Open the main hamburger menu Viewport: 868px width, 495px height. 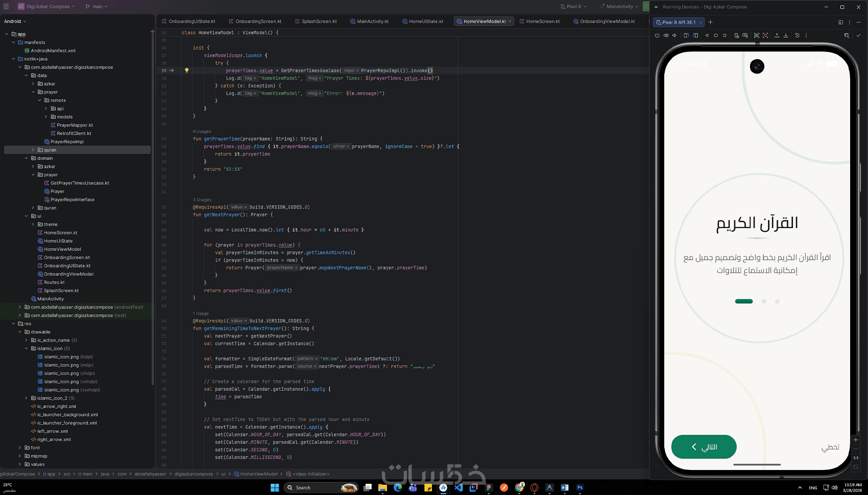tap(6, 7)
